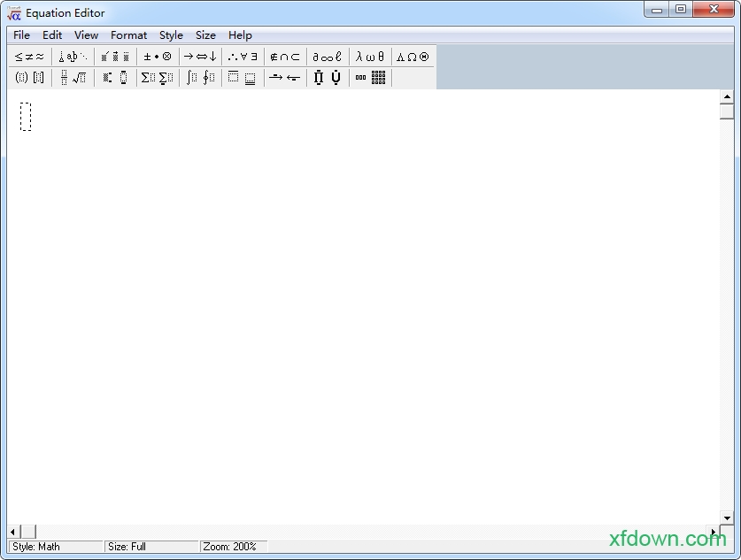The image size is (741, 560).
Task: Open the operator symbols palette
Action: coord(157,57)
